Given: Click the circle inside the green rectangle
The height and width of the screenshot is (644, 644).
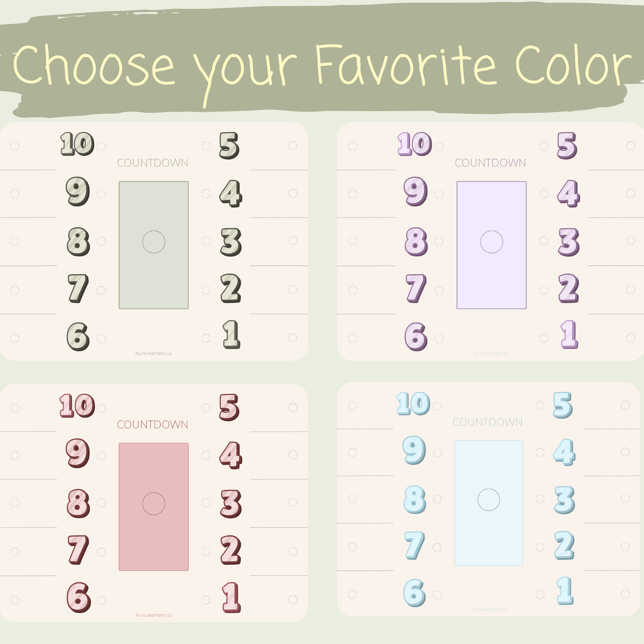Looking at the screenshot, I should (x=153, y=242).
